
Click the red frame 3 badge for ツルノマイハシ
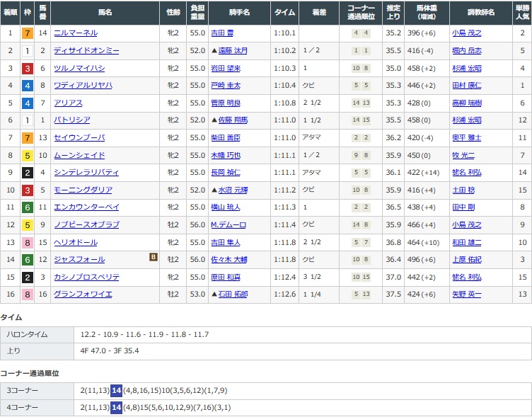click(27, 68)
